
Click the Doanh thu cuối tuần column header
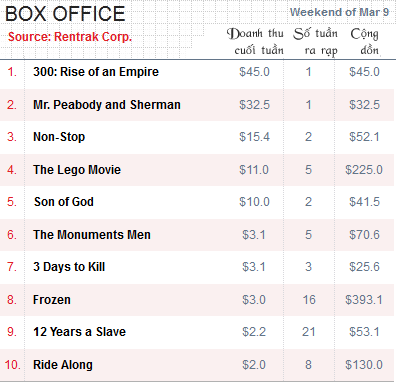coord(255,42)
